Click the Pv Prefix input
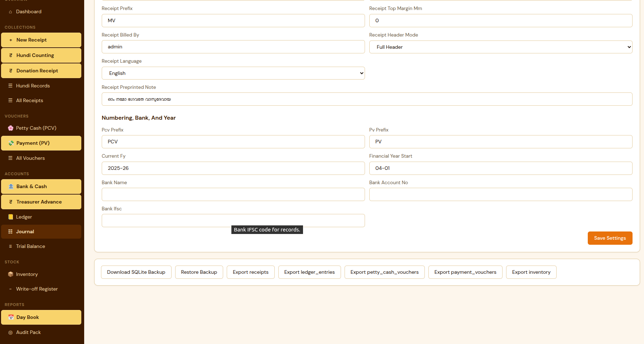 point(501,142)
